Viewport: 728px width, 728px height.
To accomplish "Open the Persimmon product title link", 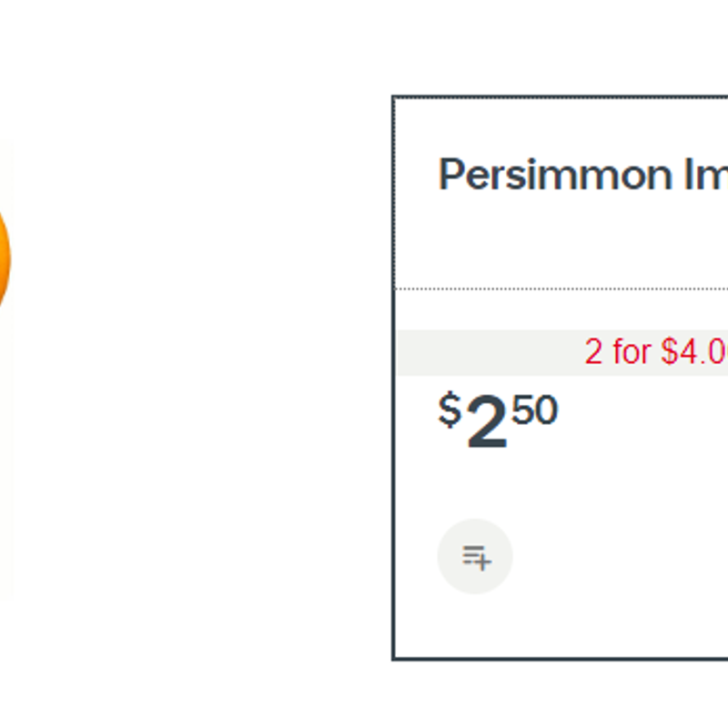I will tap(583, 175).
